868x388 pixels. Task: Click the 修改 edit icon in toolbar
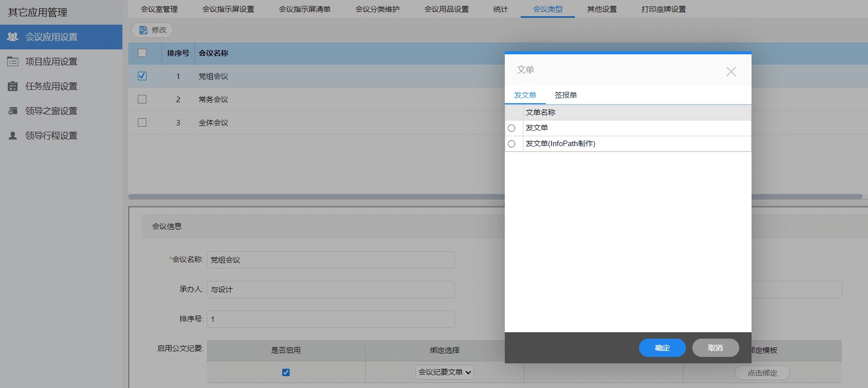click(143, 30)
